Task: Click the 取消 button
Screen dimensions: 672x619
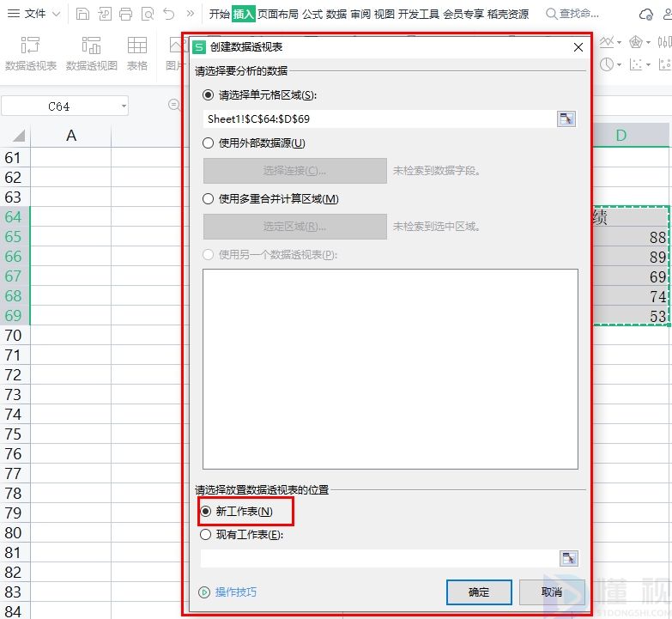Action: click(x=552, y=592)
